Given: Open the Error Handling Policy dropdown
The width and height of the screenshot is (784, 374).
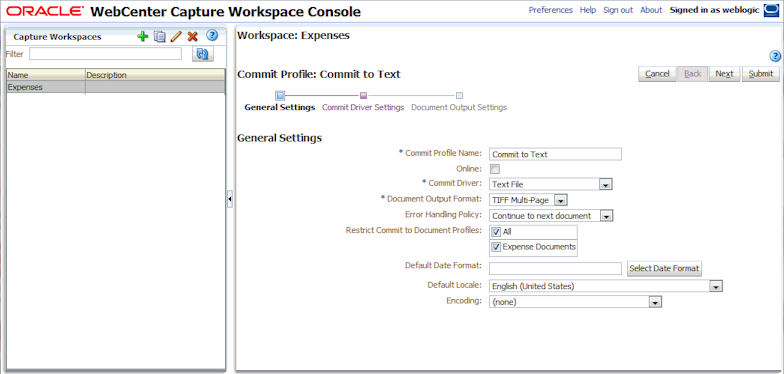Looking at the screenshot, I should (606, 216).
